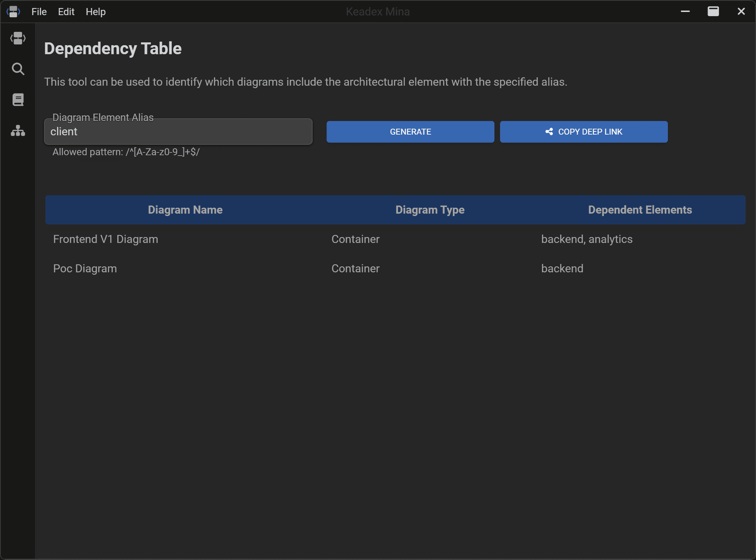The width and height of the screenshot is (756, 560).
Task: Click the Dependency Table heading
Action: click(x=113, y=48)
